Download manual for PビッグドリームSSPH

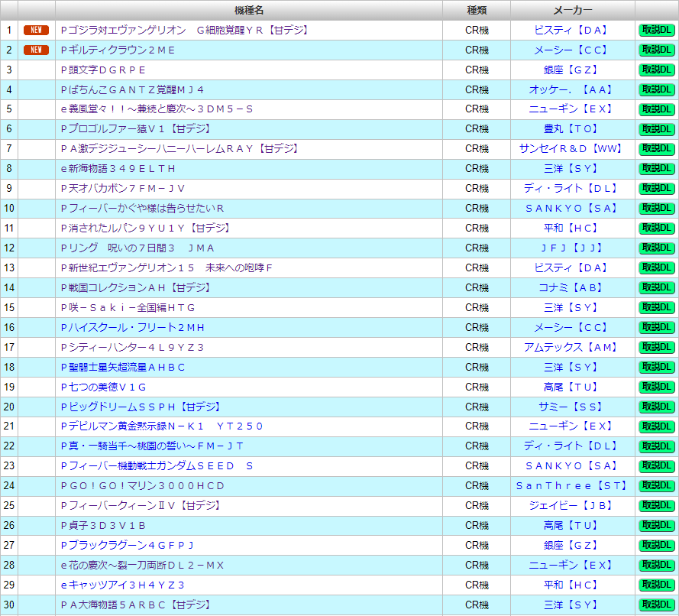[x=657, y=407]
